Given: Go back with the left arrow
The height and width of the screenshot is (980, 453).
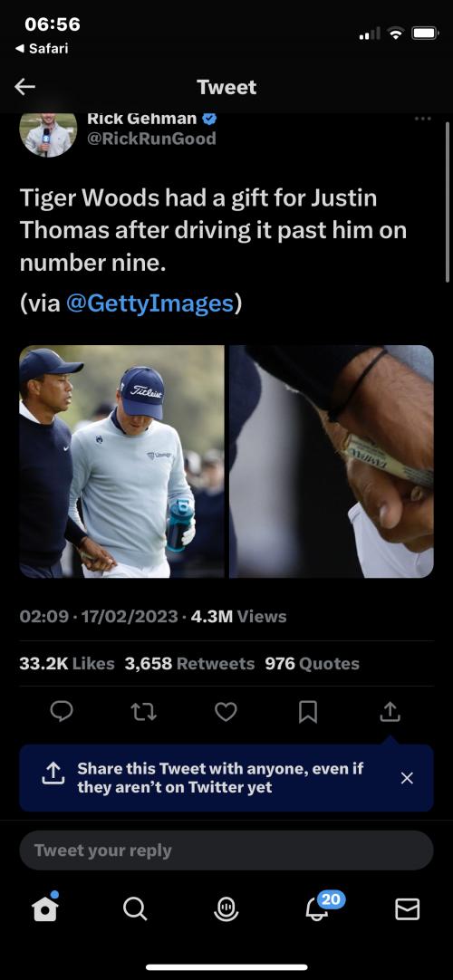Looking at the screenshot, I should [x=25, y=87].
